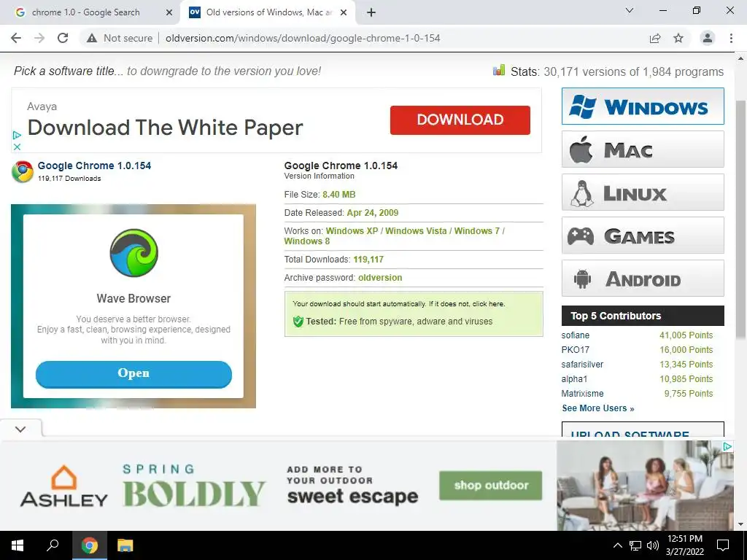Reload the oldversion.com page
Screen dimensions: 747x560
[63, 38]
